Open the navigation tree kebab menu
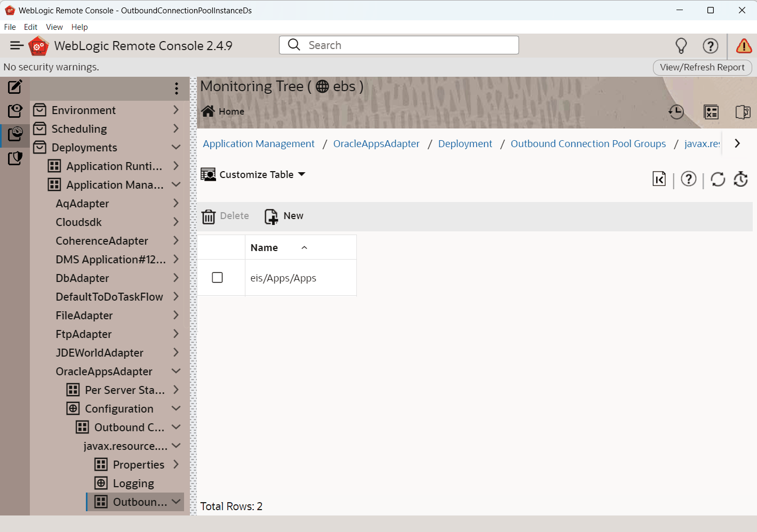Viewport: 757px width, 532px height. pos(177,88)
